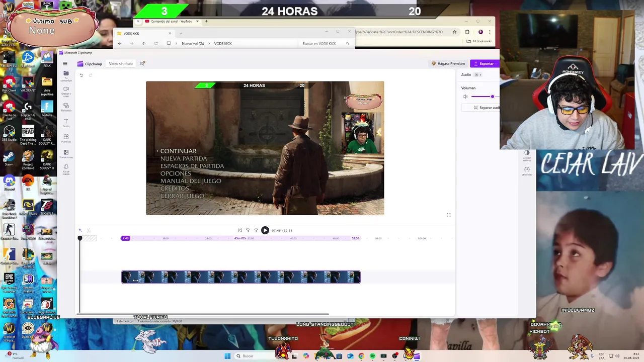Click VODS KICK breadcrumb
644x362 pixels.
pos(223,44)
